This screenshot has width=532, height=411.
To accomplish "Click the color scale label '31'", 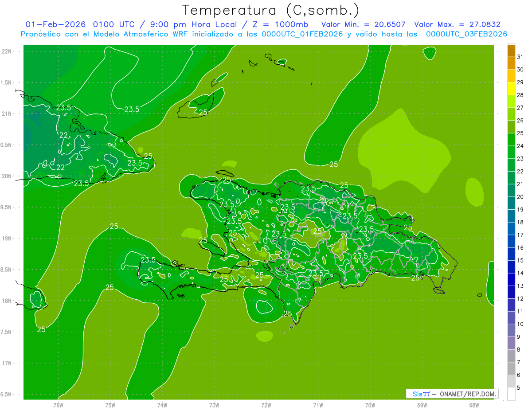I will click(520, 57).
